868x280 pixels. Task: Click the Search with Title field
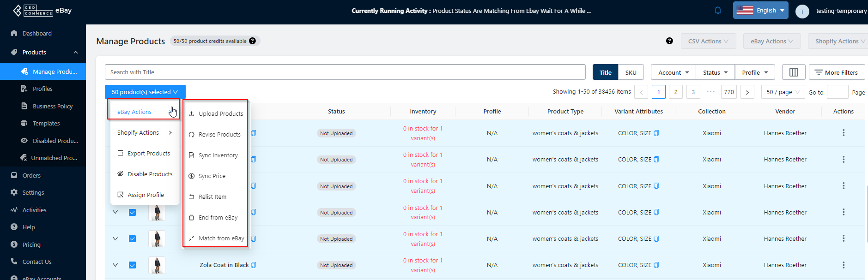point(345,72)
